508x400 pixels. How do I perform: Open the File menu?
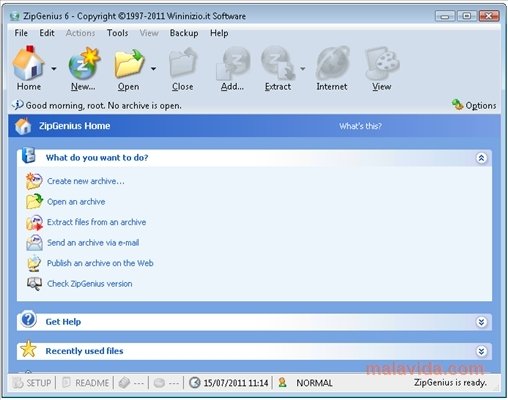click(21, 33)
